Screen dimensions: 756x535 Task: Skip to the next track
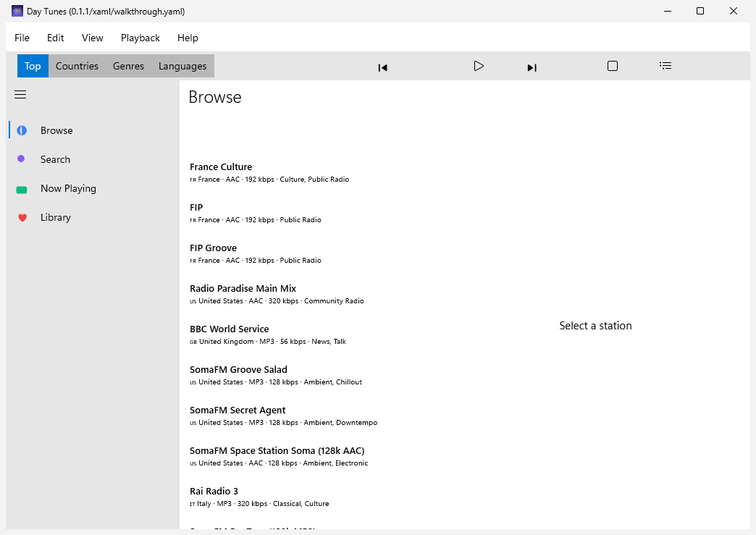click(x=532, y=67)
